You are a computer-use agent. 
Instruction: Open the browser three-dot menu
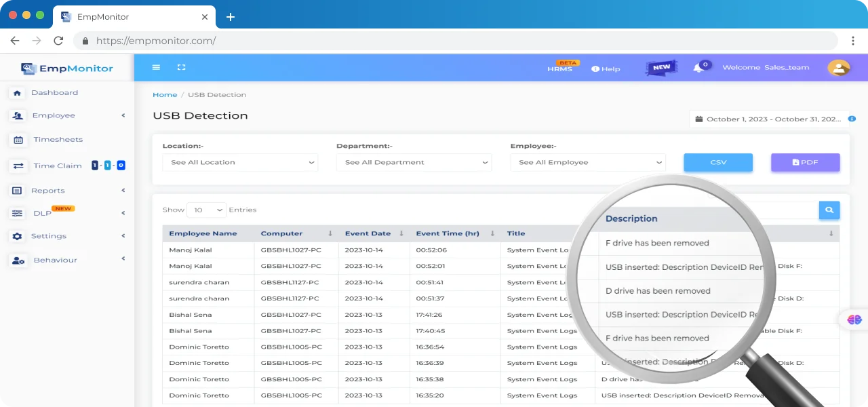[853, 41]
